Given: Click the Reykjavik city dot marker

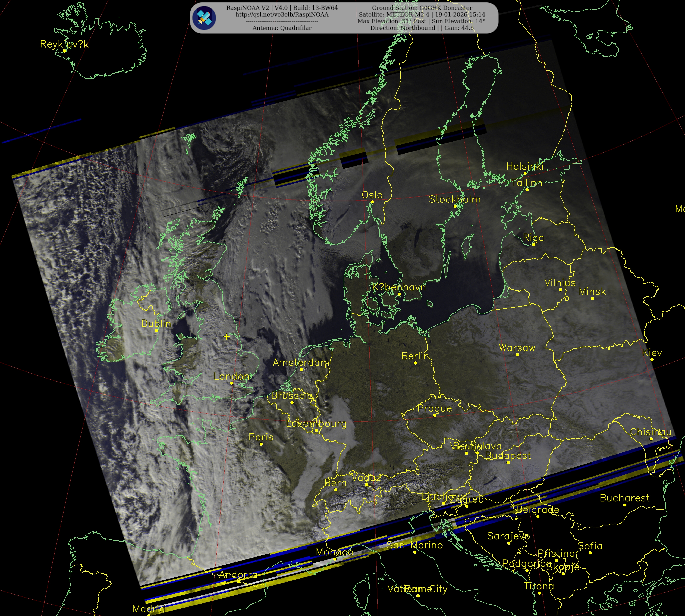Looking at the screenshot, I should (x=64, y=51).
